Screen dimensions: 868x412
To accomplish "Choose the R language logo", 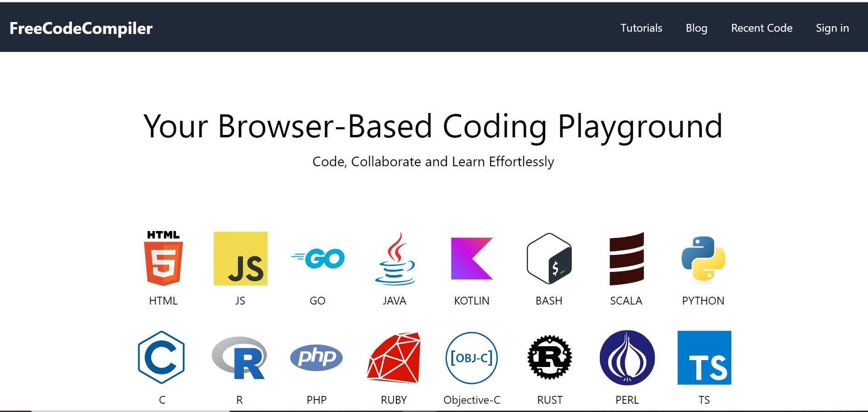I will point(239,357).
